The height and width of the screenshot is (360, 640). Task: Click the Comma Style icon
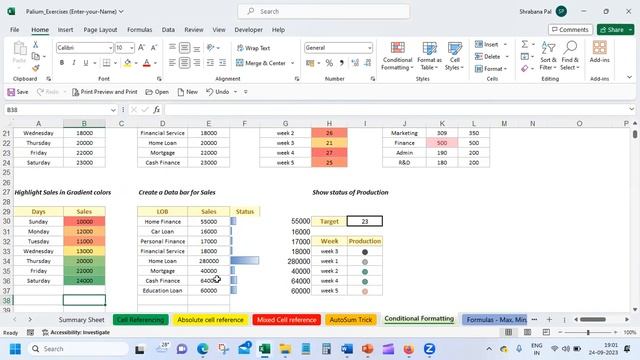[341, 63]
